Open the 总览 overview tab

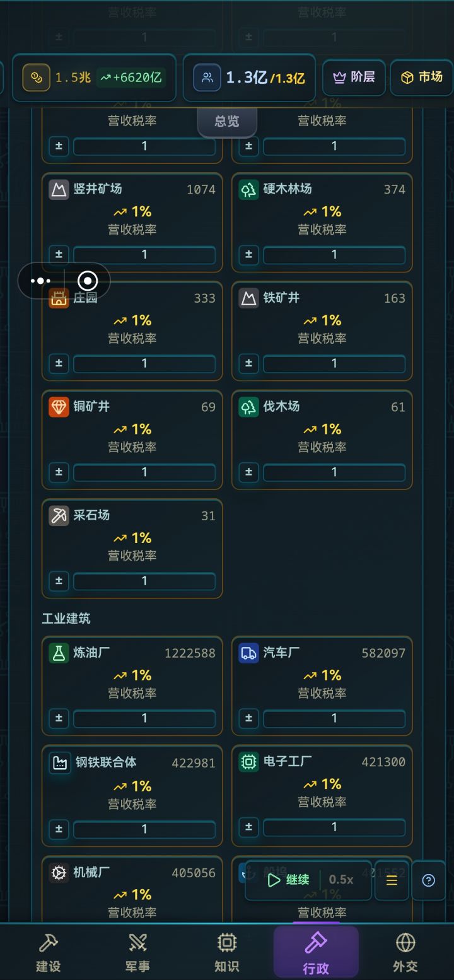(227, 121)
